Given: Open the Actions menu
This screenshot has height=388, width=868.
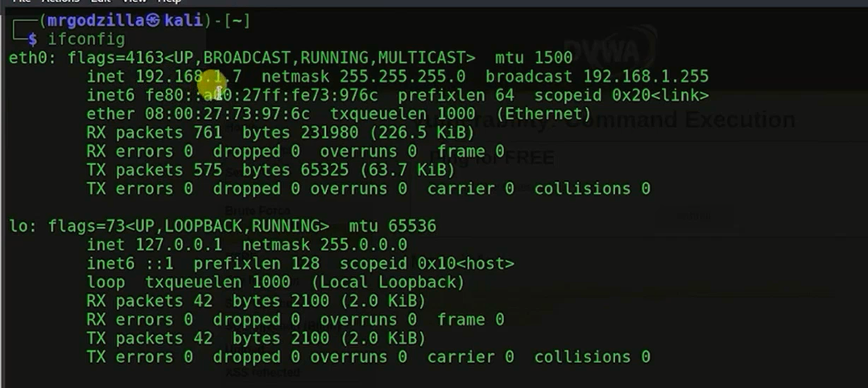Looking at the screenshot, I should [60, 2].
